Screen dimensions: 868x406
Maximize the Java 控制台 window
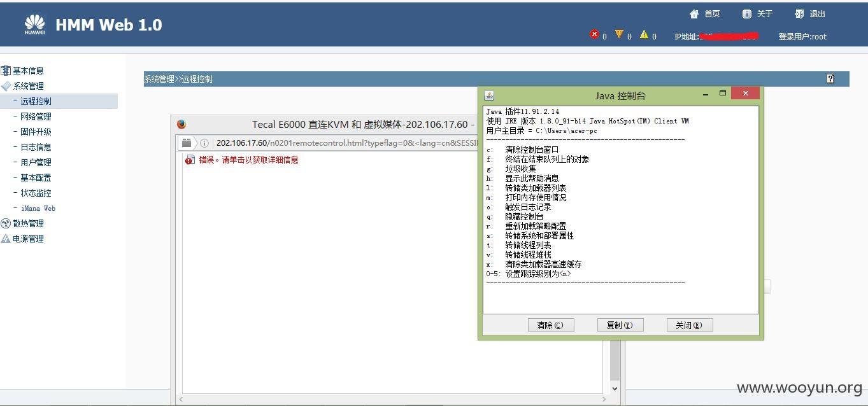[723, 94]
